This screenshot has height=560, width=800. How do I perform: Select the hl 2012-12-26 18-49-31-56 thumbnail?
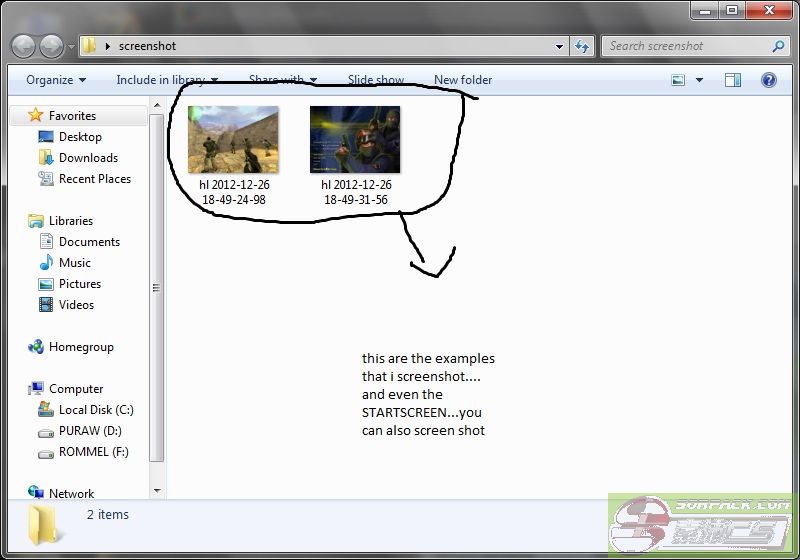[356, 140]
